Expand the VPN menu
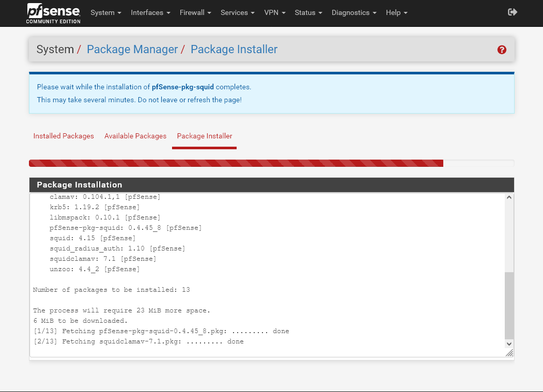This screenshot has height=392, width=543. point(274,12)
